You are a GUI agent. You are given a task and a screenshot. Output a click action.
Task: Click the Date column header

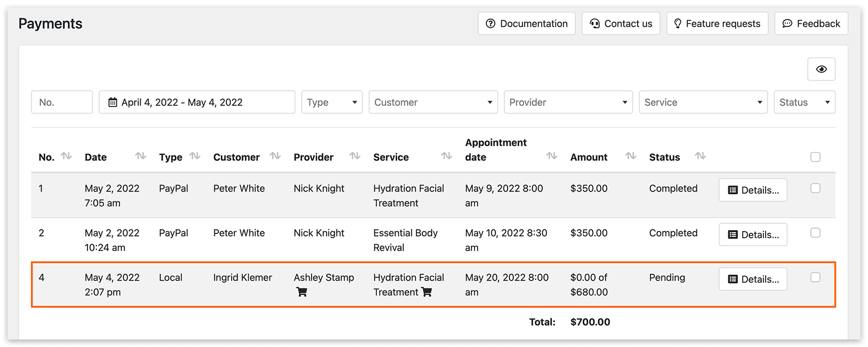(95, 157)
